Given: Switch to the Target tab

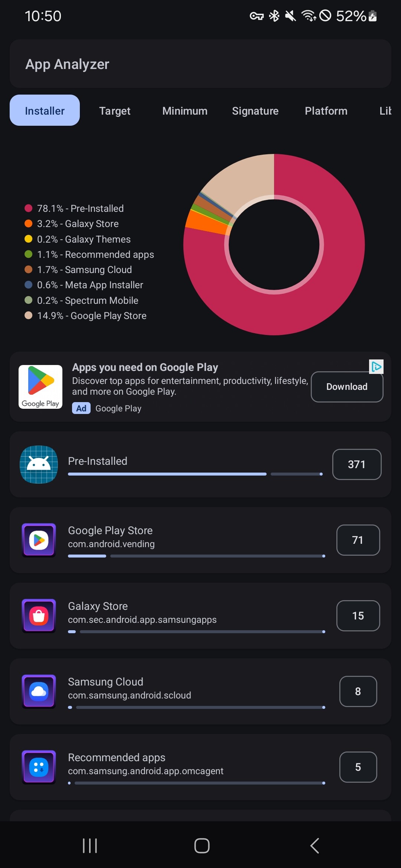Looking at the screenshot, I should pyautogui.click(x=115, y=111).
